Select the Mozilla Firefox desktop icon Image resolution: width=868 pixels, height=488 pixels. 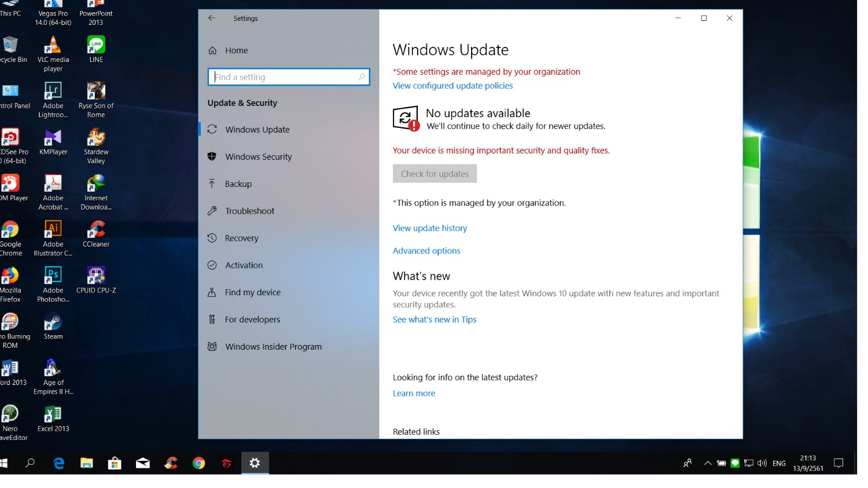pyautogui.click(x=10, y=285)
